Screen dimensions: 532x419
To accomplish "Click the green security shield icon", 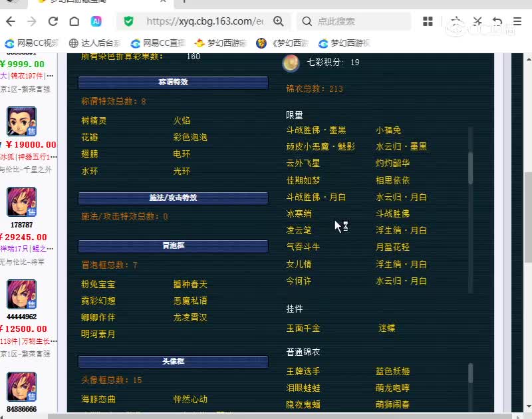I will pos(128,21).
